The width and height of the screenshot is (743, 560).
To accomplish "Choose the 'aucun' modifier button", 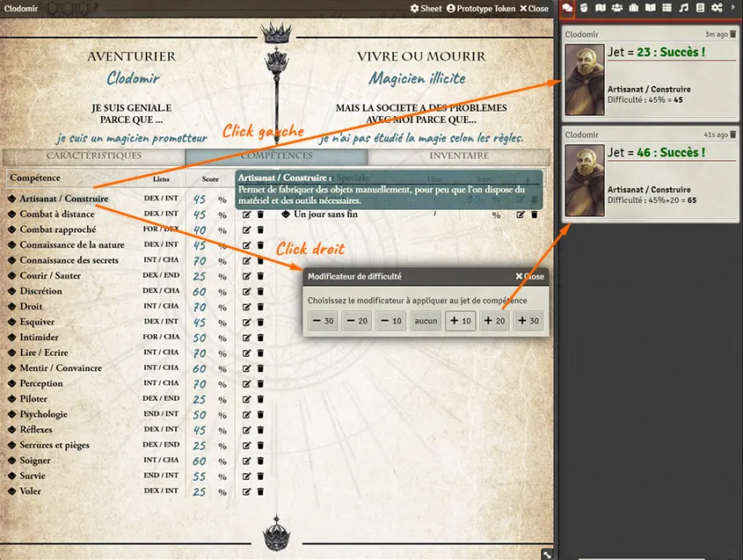I will [x=426, y=321].
